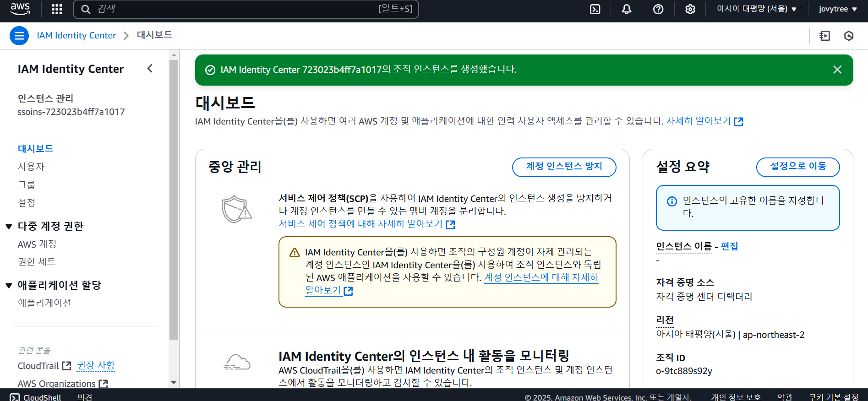The width and height of the screenshot is (868, 401).
Task: Launch CloudShell from top bar icon
Action: tap(595, 9)
